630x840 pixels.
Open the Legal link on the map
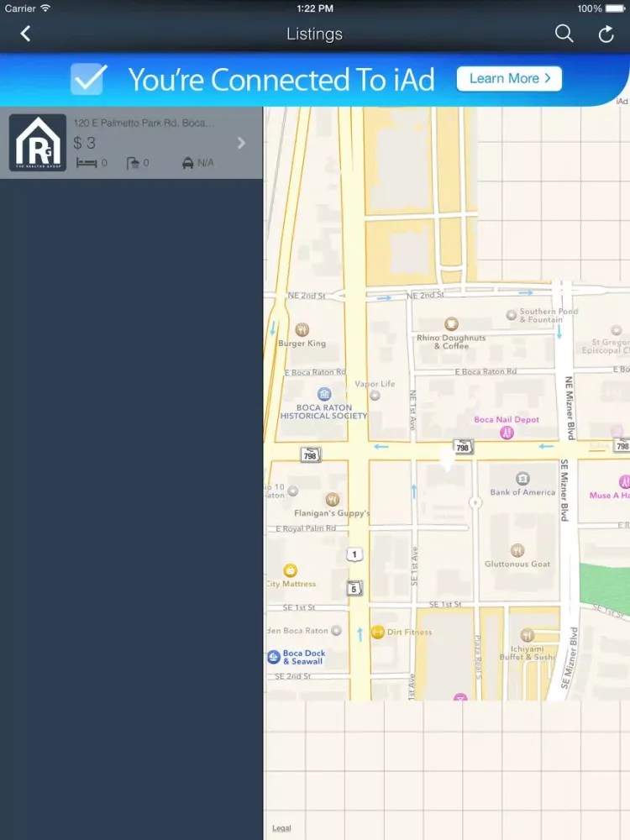click(281, 828)
